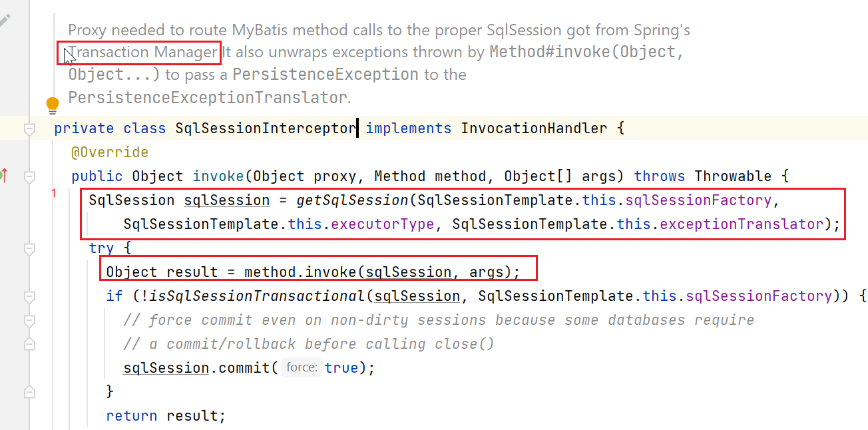Click the pencil icon for the doc comment
Viewport: 868px width, 430px height.
click(x=5, y=19)
